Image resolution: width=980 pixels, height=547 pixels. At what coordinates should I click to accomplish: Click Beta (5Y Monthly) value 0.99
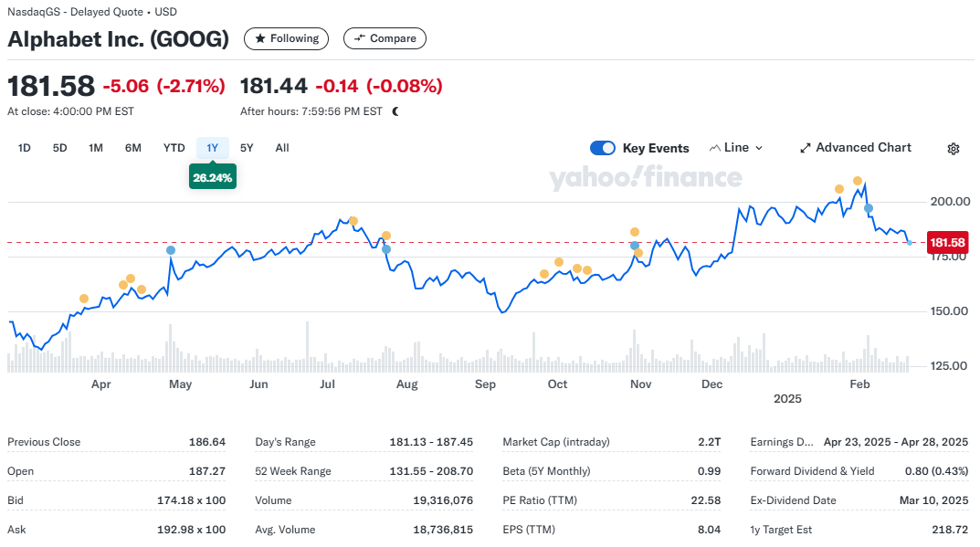tap(710, 471)
